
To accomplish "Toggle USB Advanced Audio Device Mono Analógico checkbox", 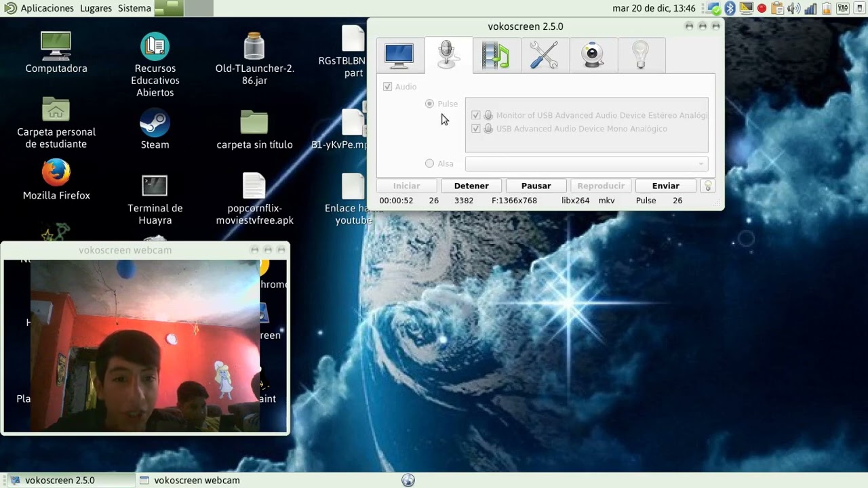I will tap(476, 129).
